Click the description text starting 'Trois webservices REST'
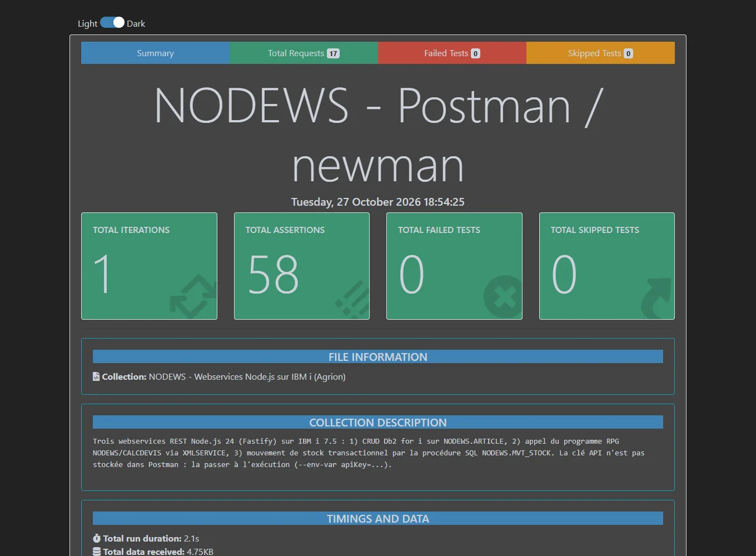The height and width of the screenshot is (556, 756). click(x=369, y=453)
